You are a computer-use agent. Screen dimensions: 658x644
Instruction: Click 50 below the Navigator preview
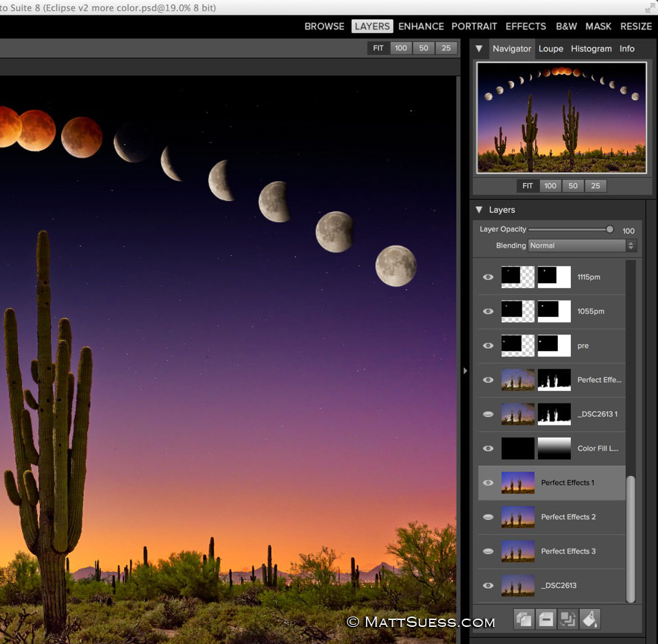coord(573,186)
